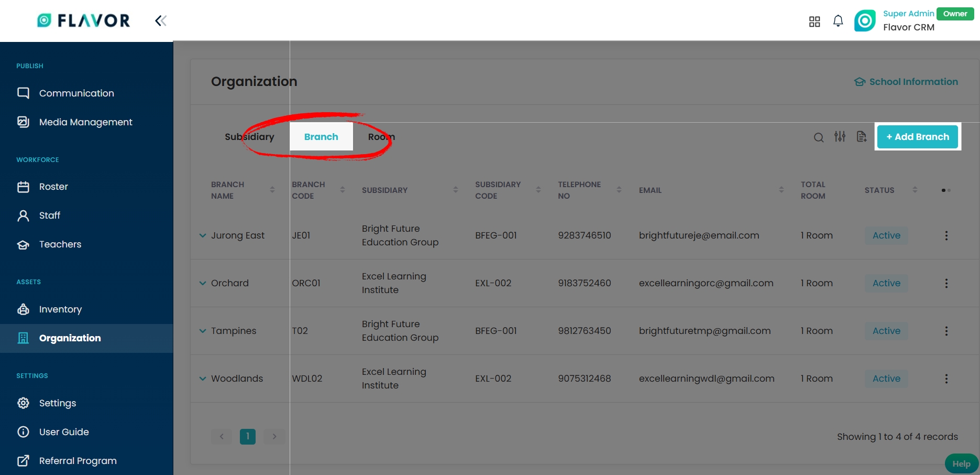Image resolution: width=980 pixels, height=475 pixels.
Task: Expand the Woodlands row chevron
Action: click(203, 379)
